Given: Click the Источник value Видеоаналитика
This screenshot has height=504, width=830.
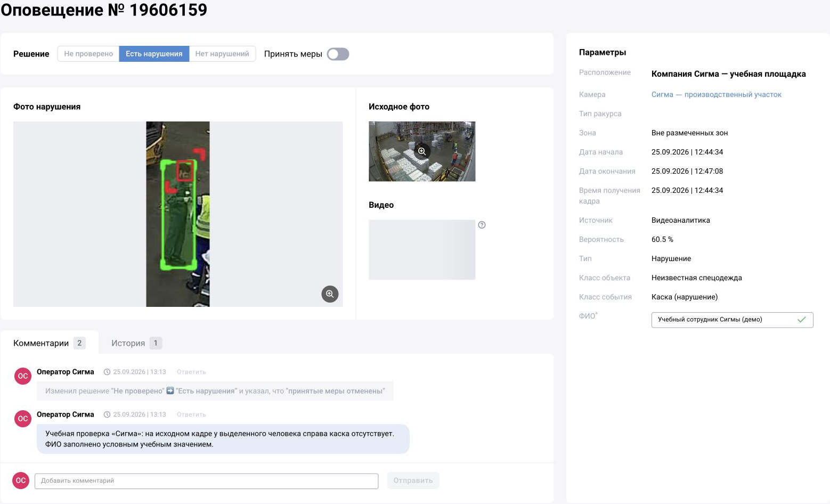Looking at the screenshot, I should [681, 220].
